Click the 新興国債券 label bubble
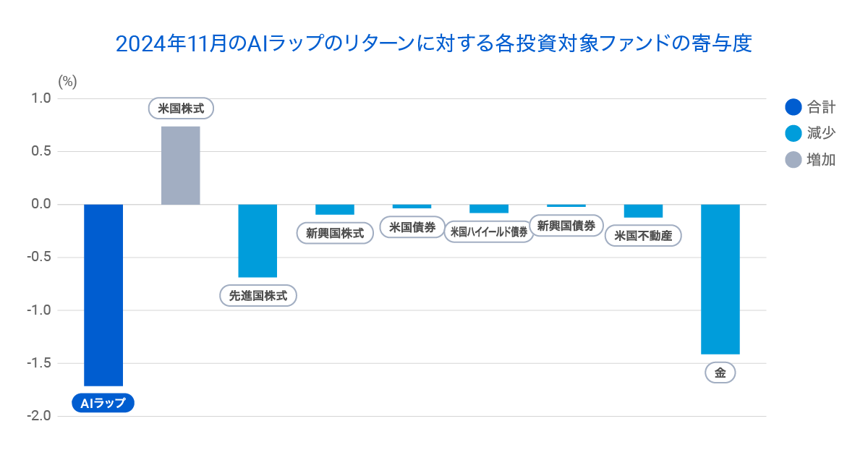868x463 pixels. pyautogui.click(x=566, y=225)
